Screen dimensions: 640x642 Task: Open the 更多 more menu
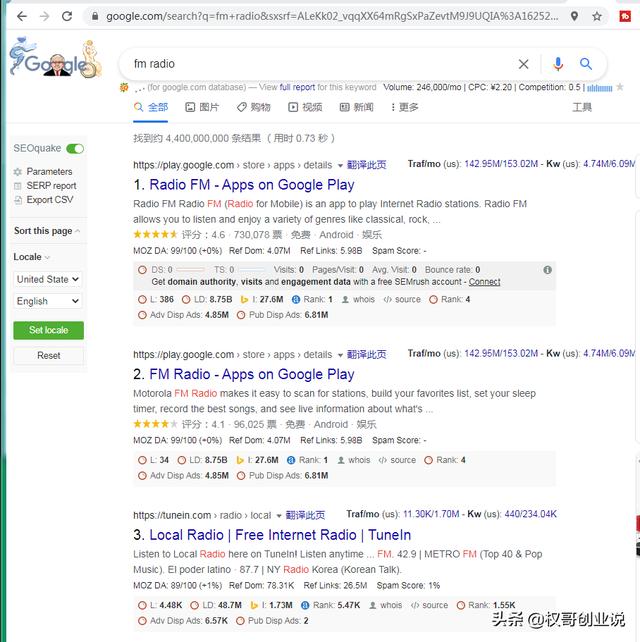[404, 107]
